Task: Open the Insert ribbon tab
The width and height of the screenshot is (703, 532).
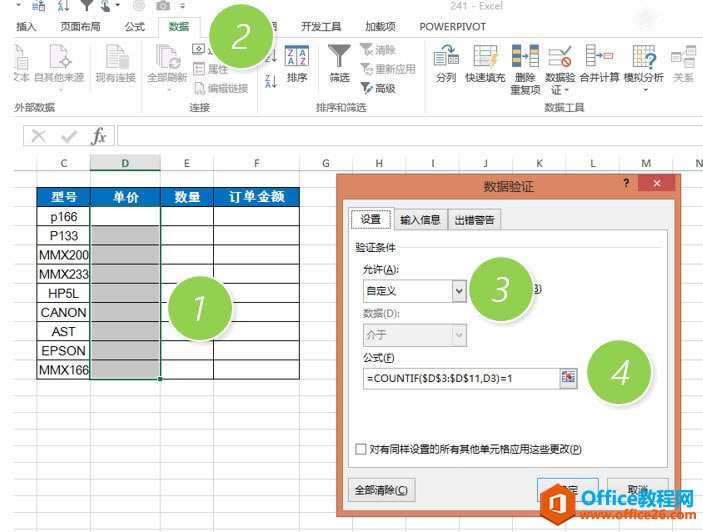Action: coord(26,27)
